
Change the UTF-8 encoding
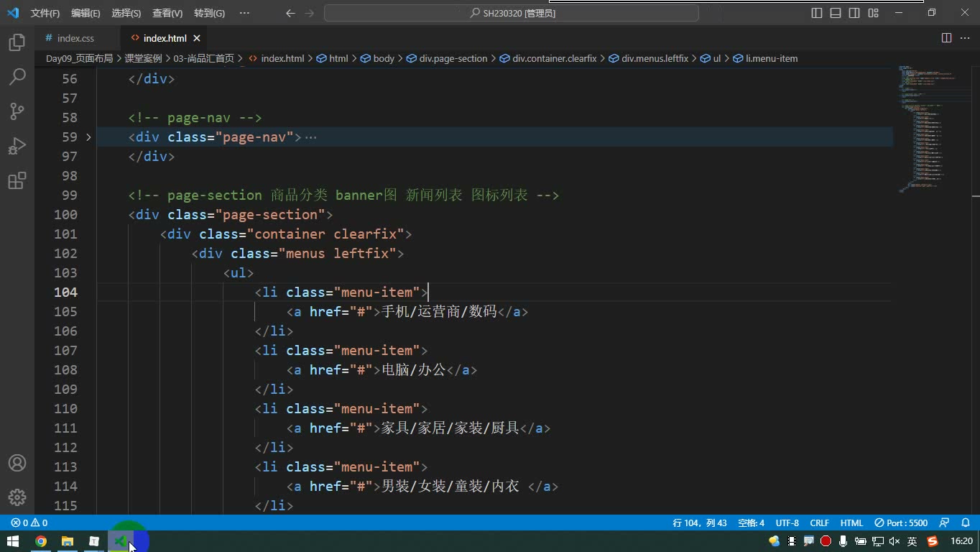[x=787, y=523]
